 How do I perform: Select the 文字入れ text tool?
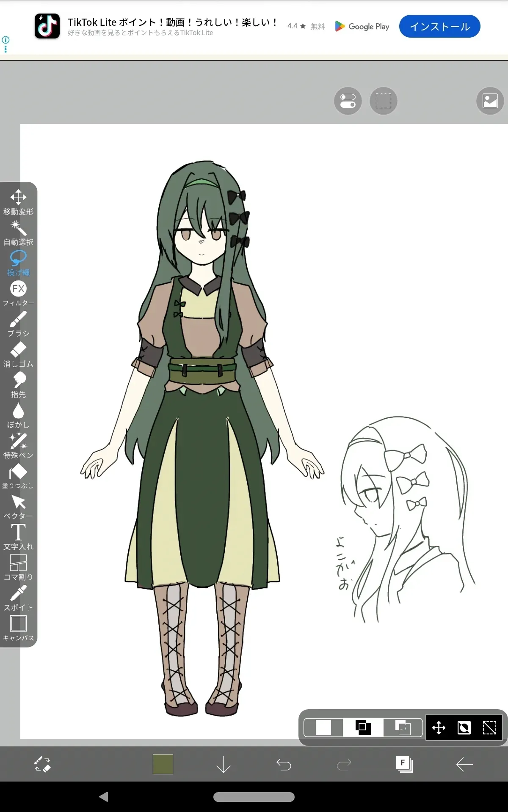point(18,537)
